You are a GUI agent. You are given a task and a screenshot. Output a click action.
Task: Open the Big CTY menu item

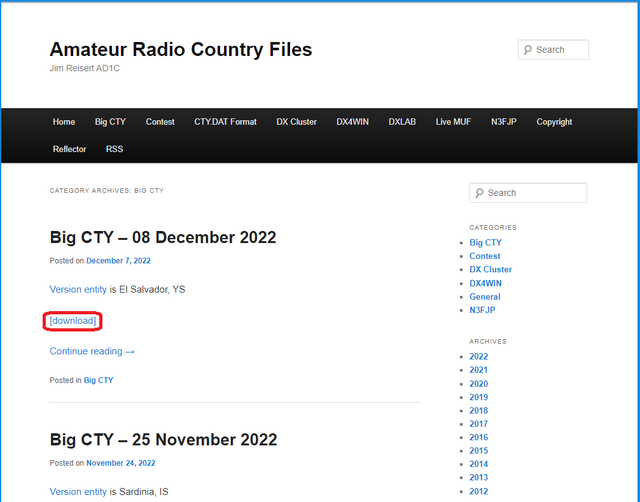[x=110, y=122]
